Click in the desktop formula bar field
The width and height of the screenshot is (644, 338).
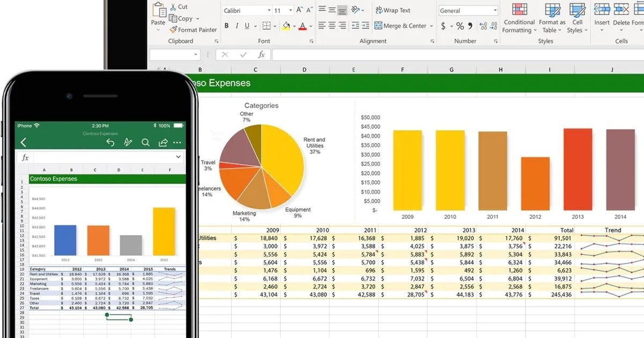458,55
